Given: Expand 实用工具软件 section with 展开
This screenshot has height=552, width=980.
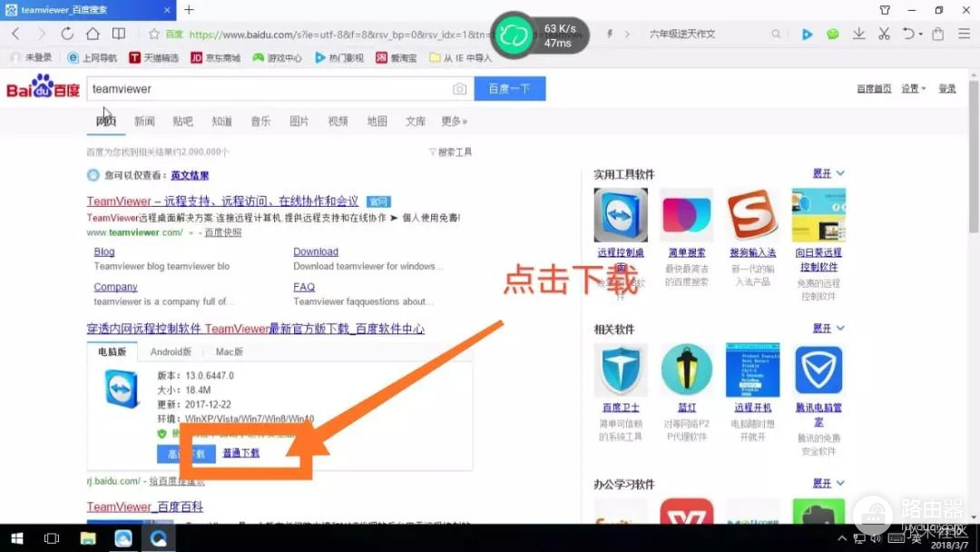Looking at the screenshot, I should (828, 173).
